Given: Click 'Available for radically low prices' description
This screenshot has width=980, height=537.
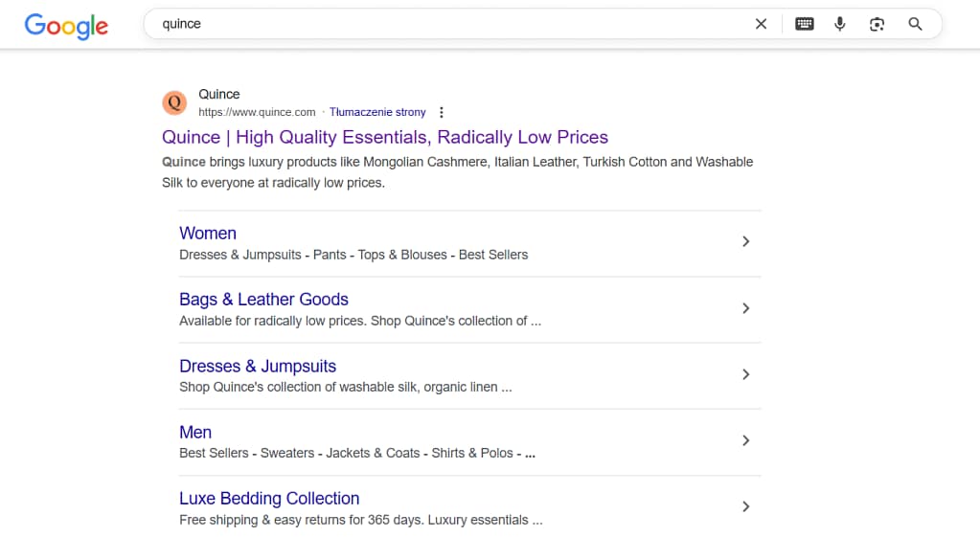Looking at the screenshot, I should point(360,321).
